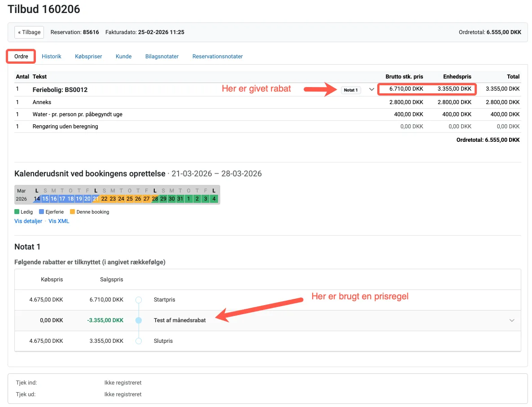Open the Vis XML link
Screen dimensions: 532x407
(59, 221)
